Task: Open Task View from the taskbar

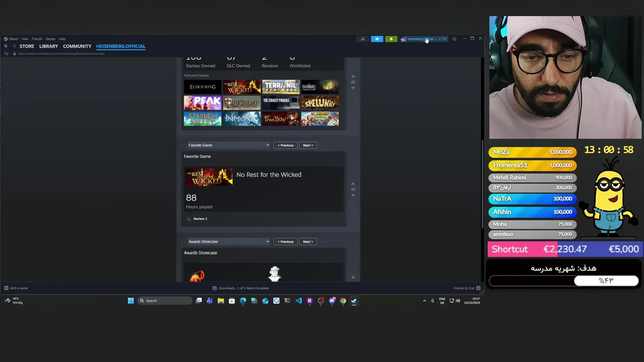Action: [199, 301]
